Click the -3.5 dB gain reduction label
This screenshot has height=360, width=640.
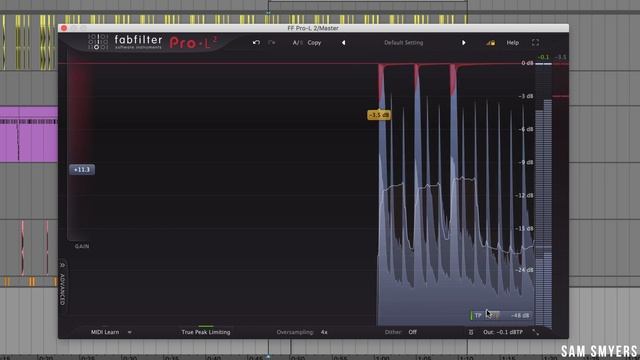point(379,115)
